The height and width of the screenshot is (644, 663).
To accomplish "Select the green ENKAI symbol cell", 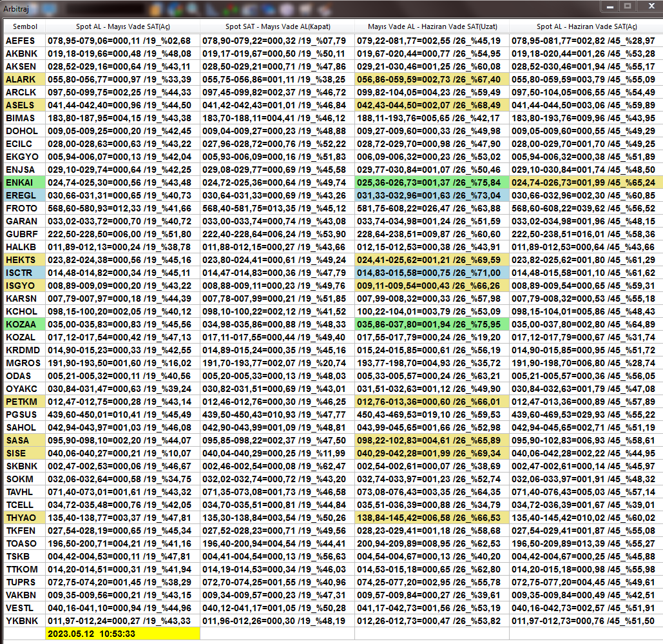I will (24, 183).
